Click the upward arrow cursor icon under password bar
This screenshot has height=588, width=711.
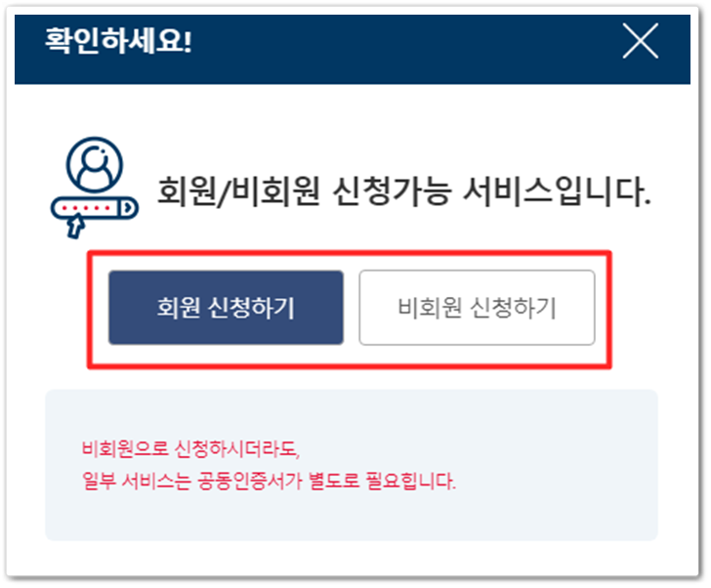(75, 227)
